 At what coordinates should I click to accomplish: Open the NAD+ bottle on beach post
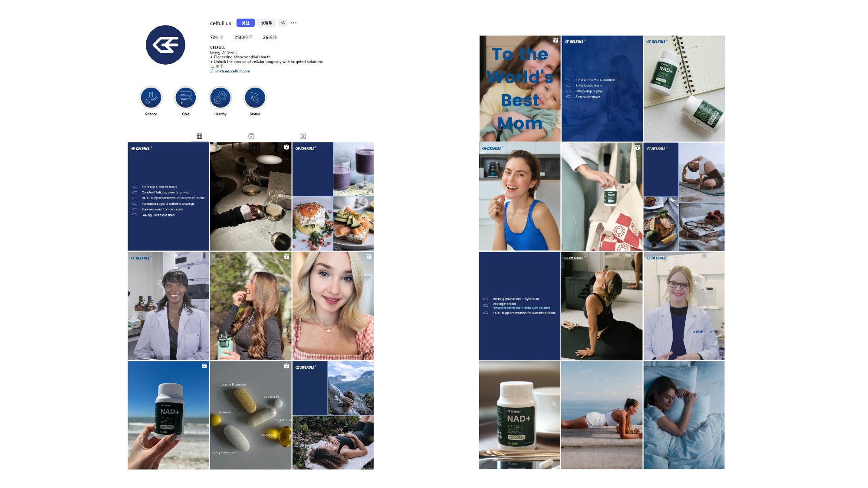pyautogui.click(x=168, y=415)
